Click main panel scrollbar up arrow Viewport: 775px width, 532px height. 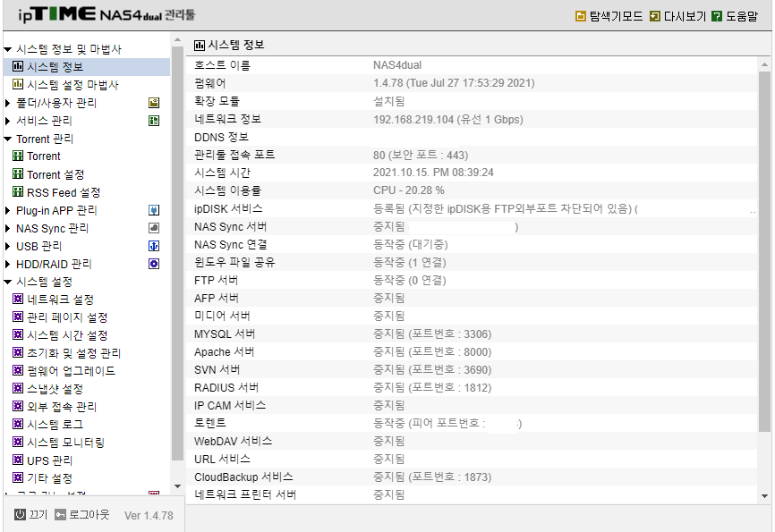[x=764, y=64]
